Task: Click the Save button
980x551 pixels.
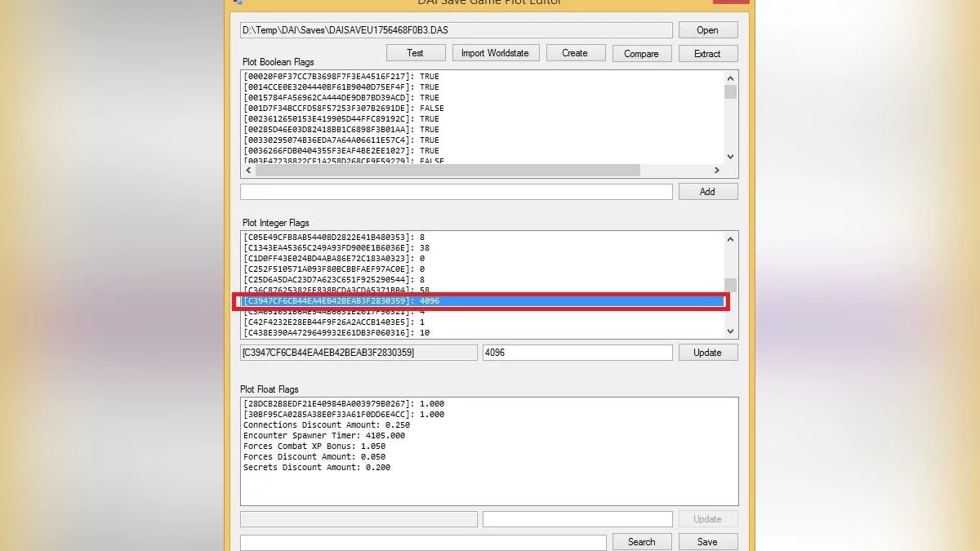Action: (x=707, y=542)
